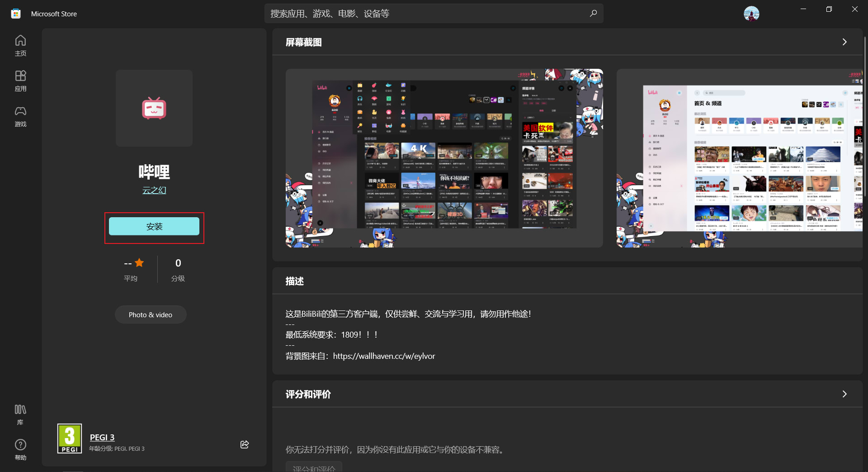Click the 年龄分级: PEGI. PEGI 3 text
The width and height of the screenshot is (868, 472).
click(117, 448)
